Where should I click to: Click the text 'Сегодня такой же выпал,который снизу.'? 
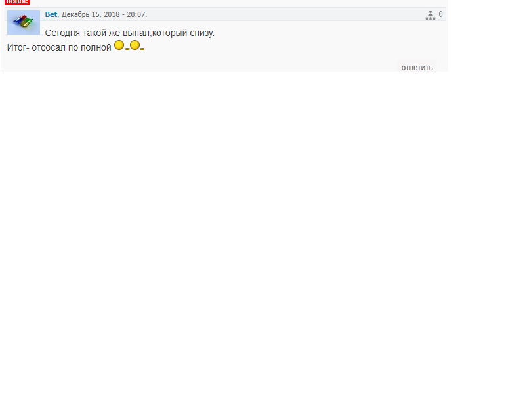[129, 33]
